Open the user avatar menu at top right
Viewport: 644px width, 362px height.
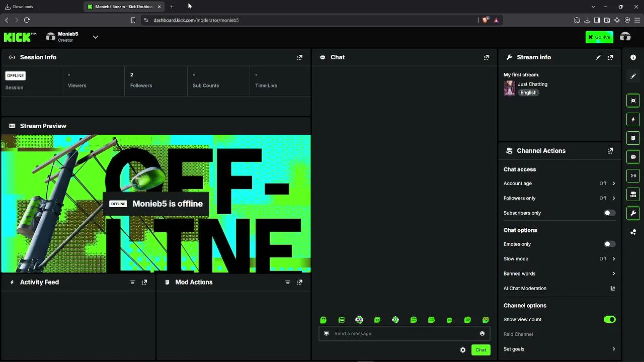pyautogui.click(x=625, y=37)
